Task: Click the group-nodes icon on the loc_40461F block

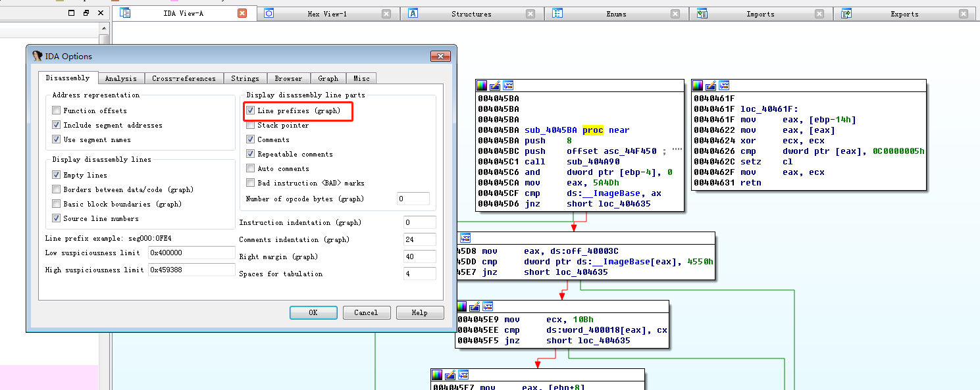Action: coord(724,85)
